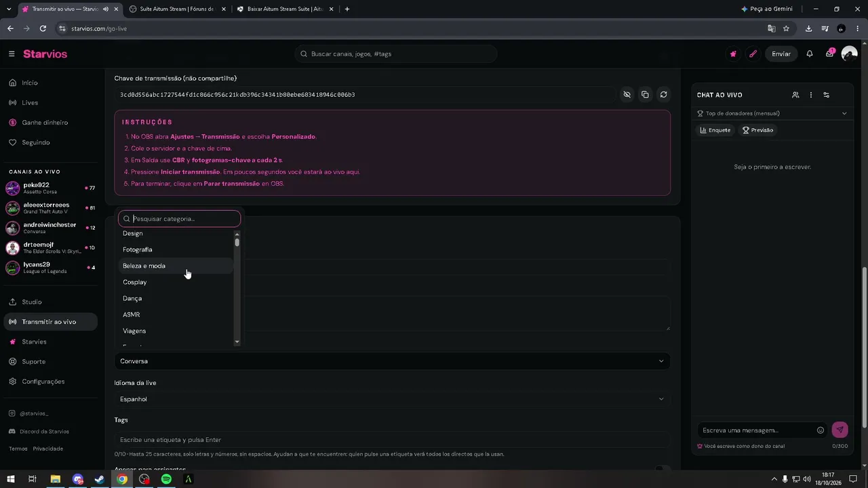Toggle the hamburger sidebar menu

[12, 54]
